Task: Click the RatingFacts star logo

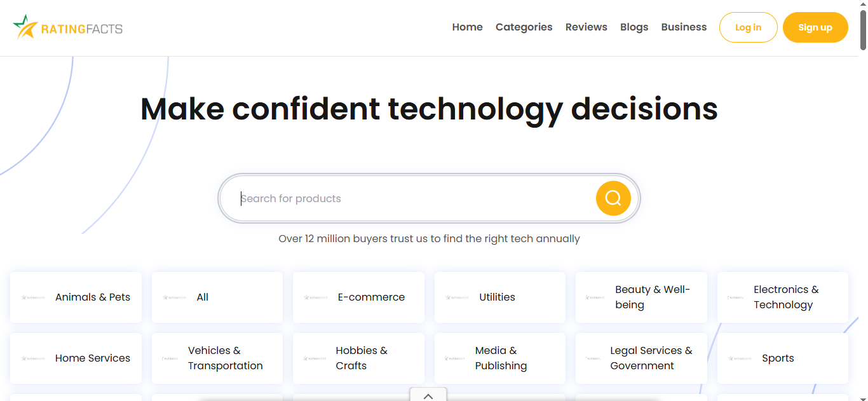Action: click(x=25, y=27)
